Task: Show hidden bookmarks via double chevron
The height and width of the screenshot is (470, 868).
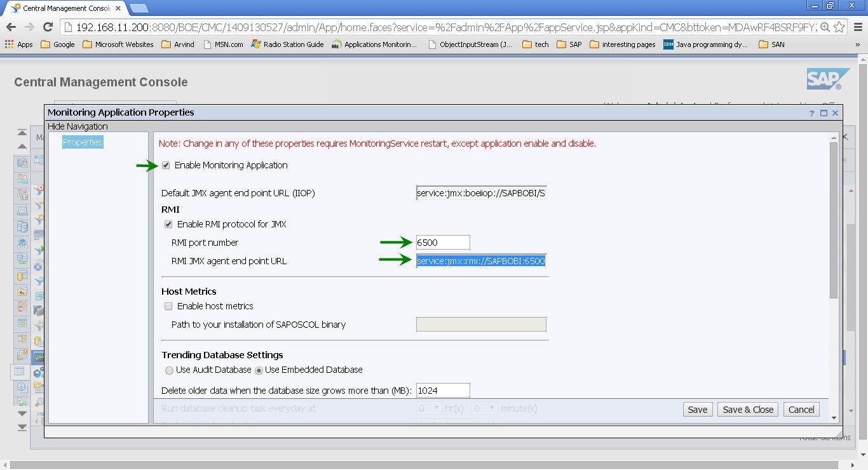Action: click(x=857, y=44)
